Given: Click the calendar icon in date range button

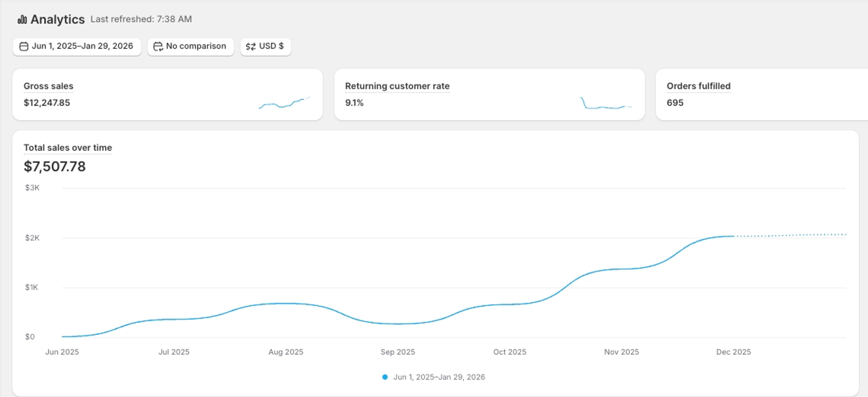Looking at the screenshot, I should point(24,47).
